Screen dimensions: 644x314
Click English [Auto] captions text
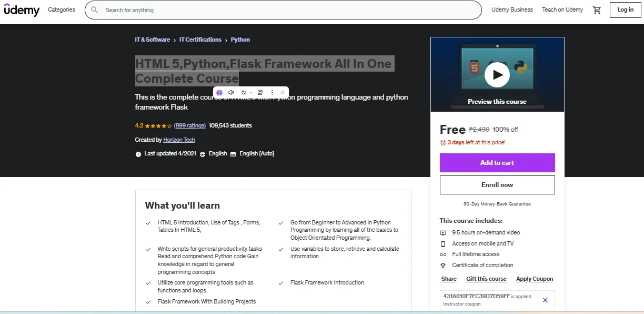click(257, 154)
